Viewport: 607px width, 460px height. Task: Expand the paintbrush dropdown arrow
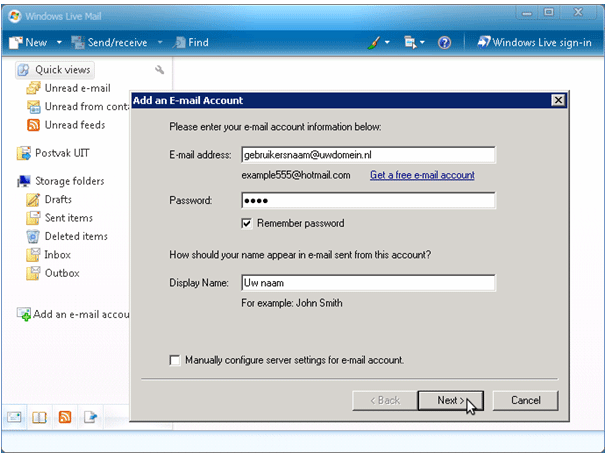point(387,42)
